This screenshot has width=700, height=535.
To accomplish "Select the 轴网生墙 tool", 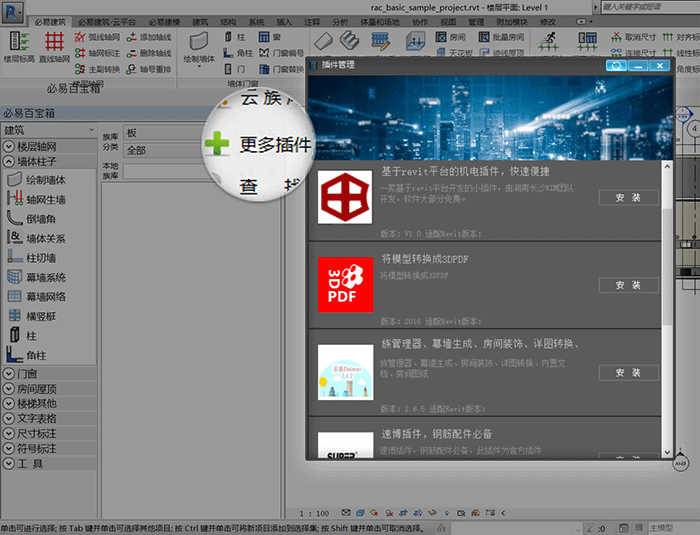I will click(x=44, y=199).
